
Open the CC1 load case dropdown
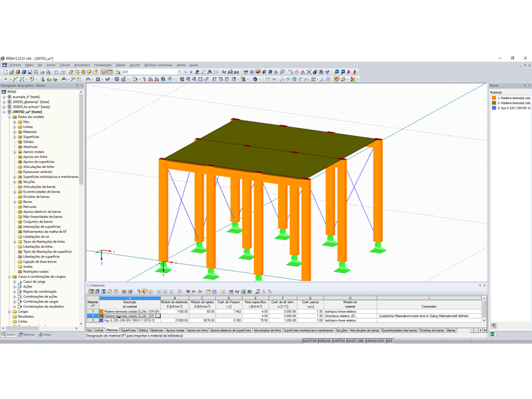click(x=179, y=72)
